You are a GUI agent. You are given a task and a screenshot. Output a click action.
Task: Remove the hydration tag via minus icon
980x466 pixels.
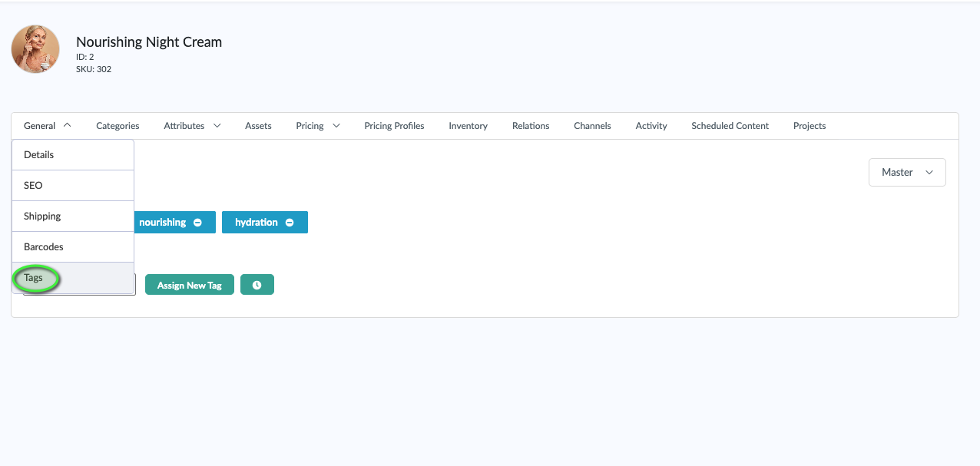point(290,223)
